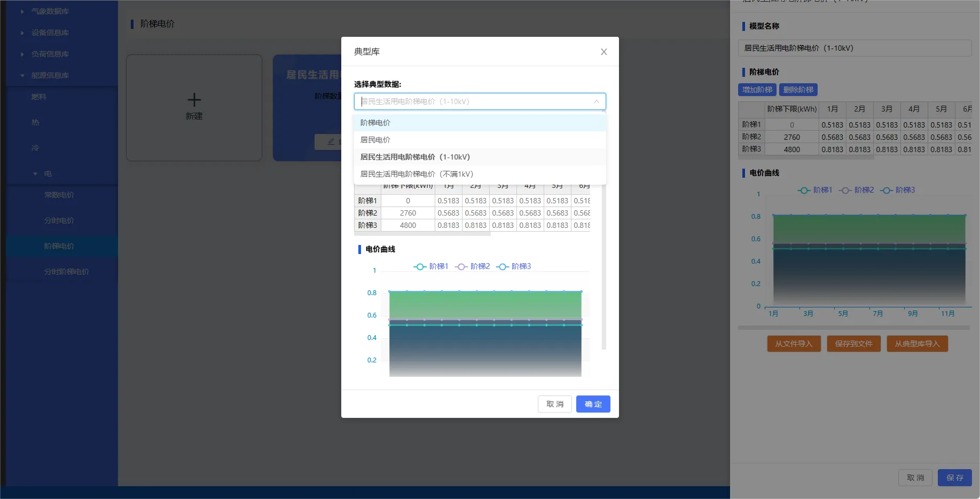Click 阶梯1 lower limit 0 in dialog table
Viewport: 980px width, 499px height.
407,201
